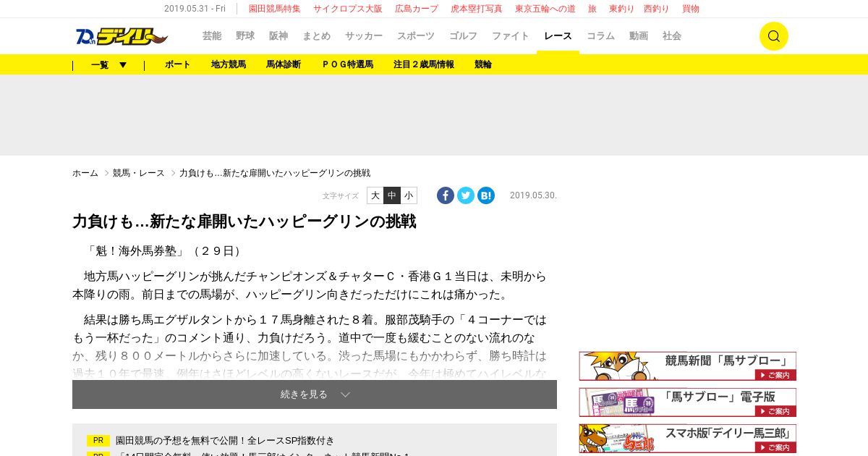Open 「馬サブロー」電子版 banner
Image resolution: width=868 pixels, height=456 pixels.
point(688,402)
